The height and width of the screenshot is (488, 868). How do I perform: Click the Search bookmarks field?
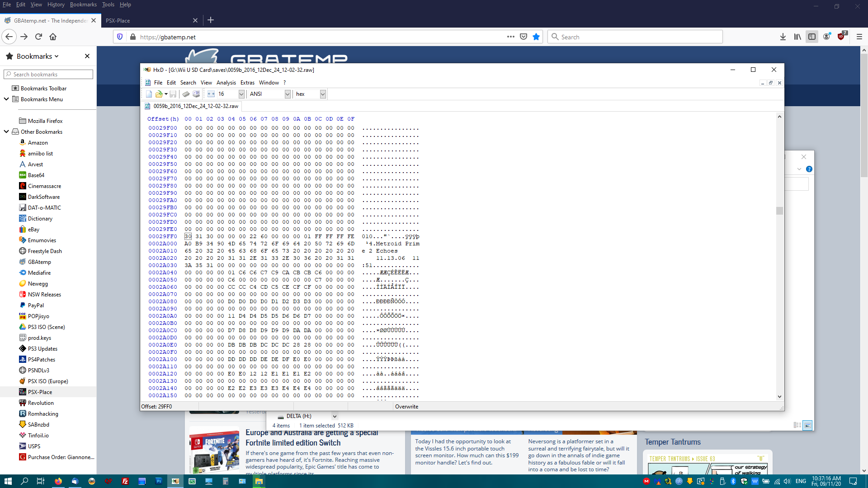coord(48,74)
